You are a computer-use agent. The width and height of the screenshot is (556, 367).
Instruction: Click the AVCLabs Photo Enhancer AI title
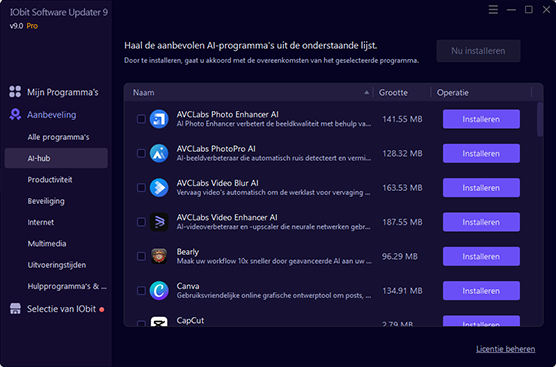click(227, 115)
